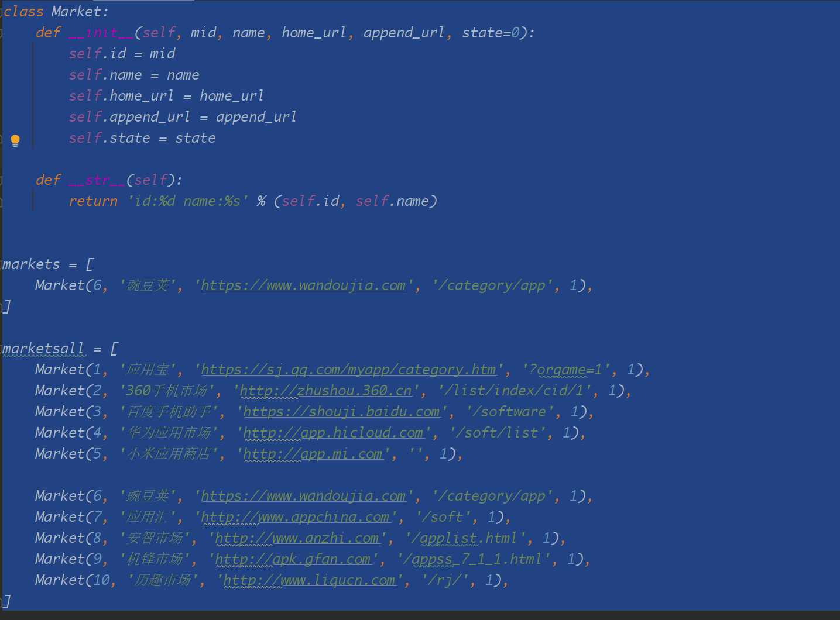Click the __init__ method name
This screenshot has height=620, width=840.
(101, 33)
